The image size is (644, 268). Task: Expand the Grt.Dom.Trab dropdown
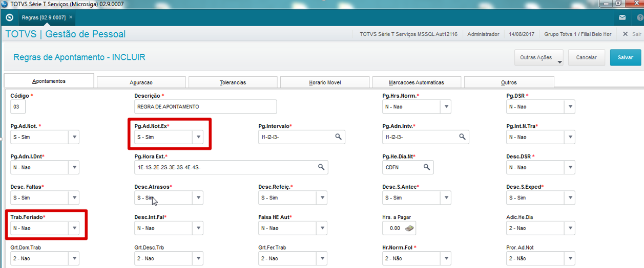coord(74,258)
